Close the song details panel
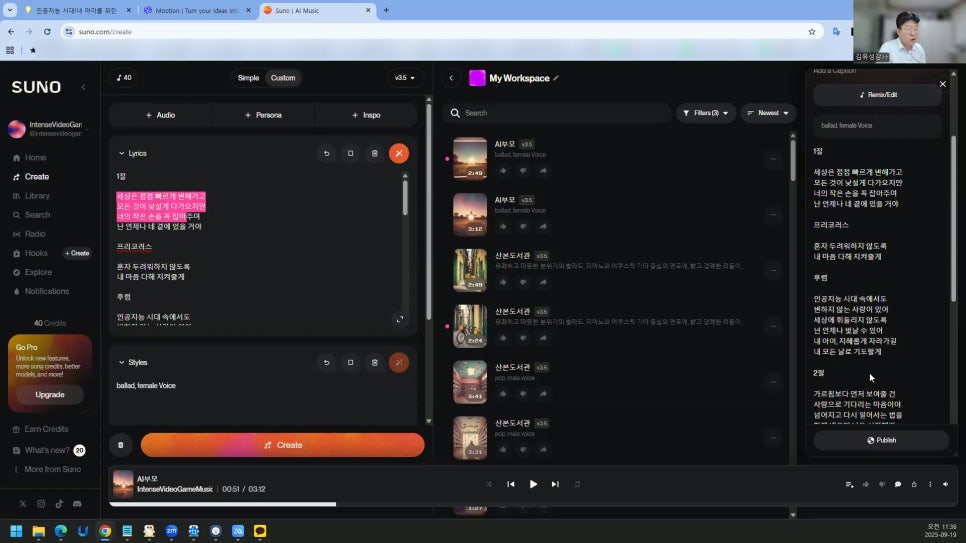The height and width of the screenshot is (543, 966). click(x=943, y=84)
